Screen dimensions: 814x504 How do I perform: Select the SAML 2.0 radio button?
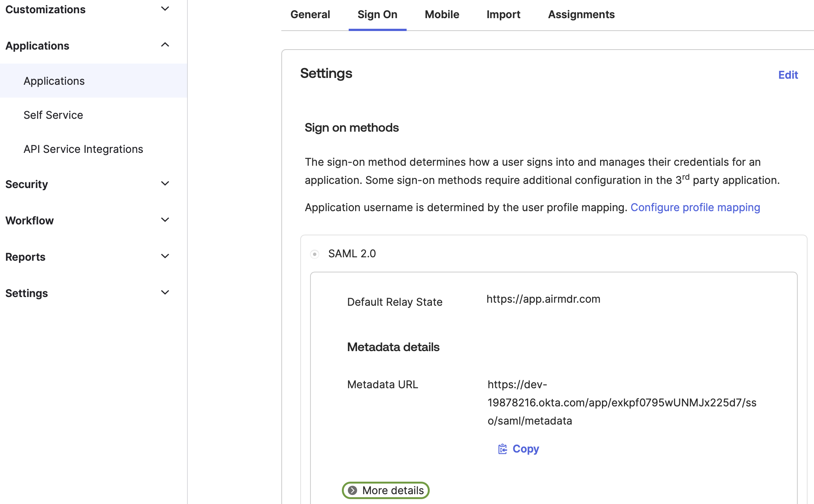[x=315, y=254]
